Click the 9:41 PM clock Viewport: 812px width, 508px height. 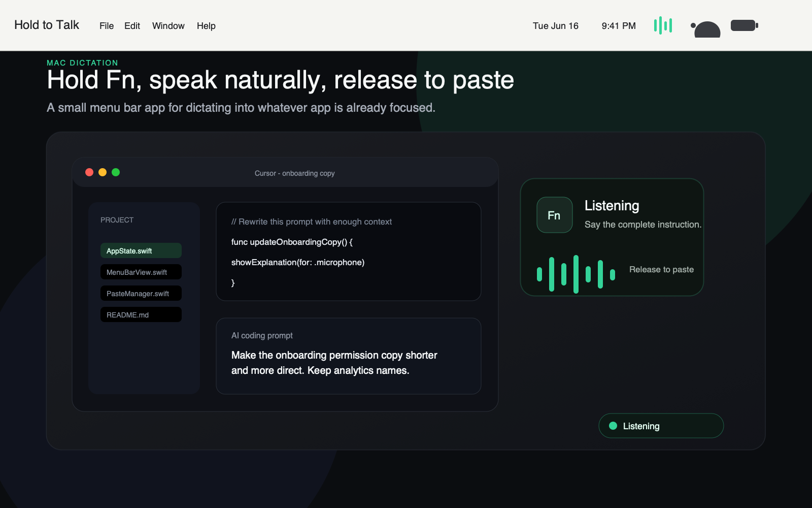point(619,26)
